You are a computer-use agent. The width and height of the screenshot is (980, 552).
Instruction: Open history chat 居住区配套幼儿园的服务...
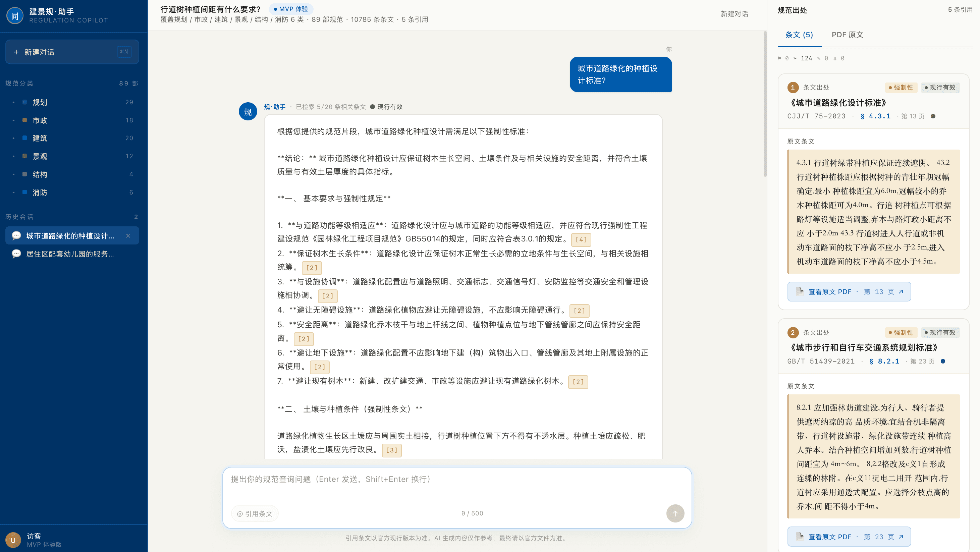point(72,254)
